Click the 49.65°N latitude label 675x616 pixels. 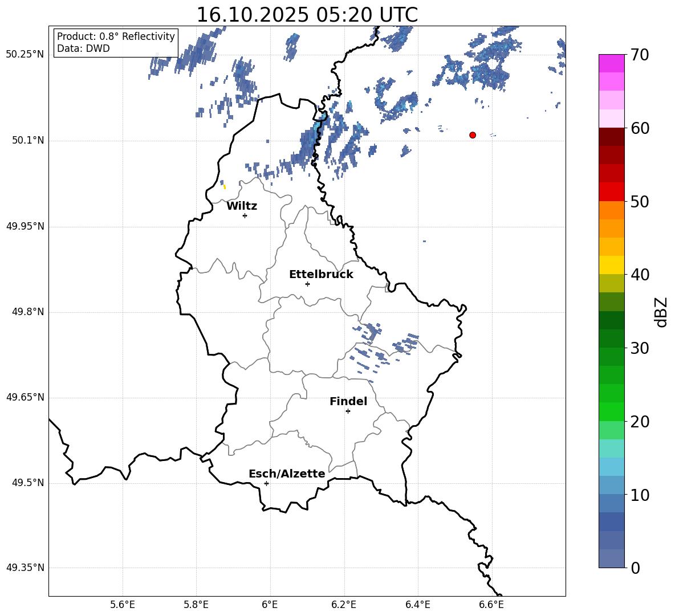25,397
